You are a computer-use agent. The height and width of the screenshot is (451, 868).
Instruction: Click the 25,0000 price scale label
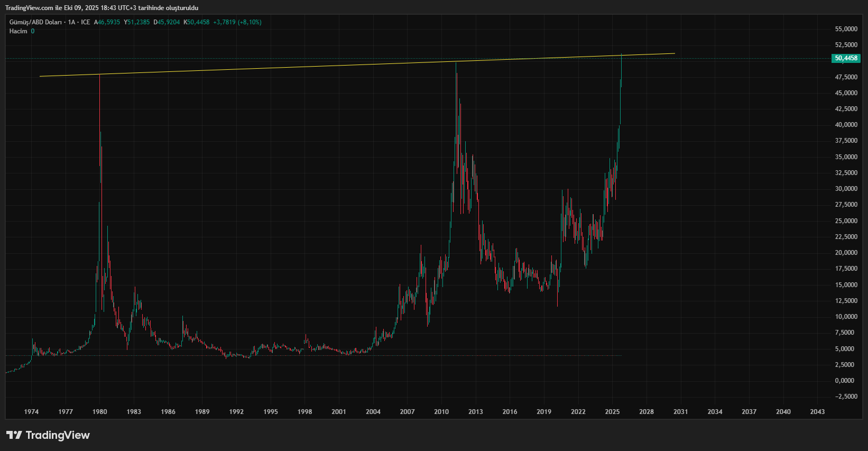(x=846, y=221)
